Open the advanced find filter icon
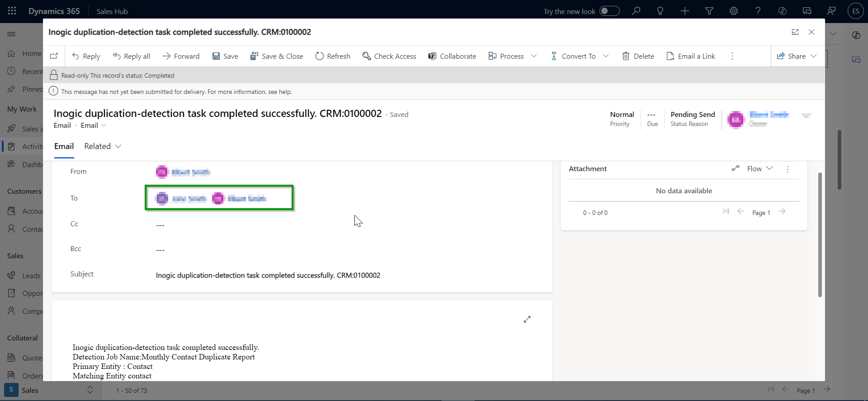 click(709, 11)
